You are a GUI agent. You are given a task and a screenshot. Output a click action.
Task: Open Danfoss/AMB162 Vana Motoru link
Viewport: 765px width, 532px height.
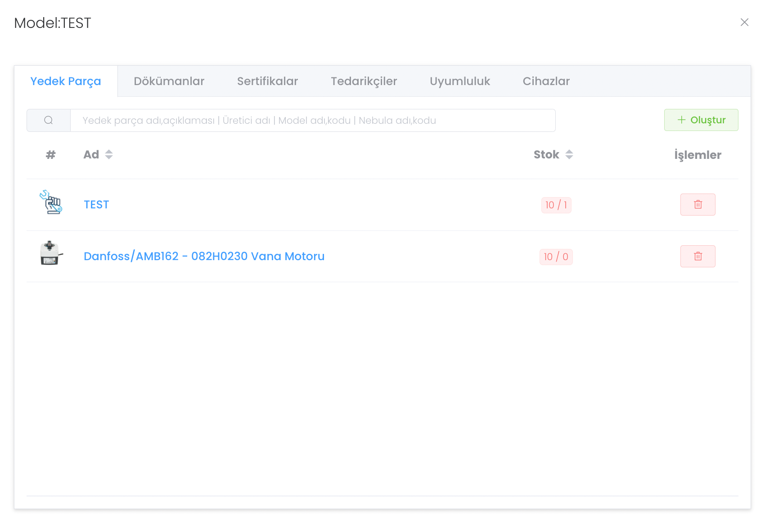[204, 257]
